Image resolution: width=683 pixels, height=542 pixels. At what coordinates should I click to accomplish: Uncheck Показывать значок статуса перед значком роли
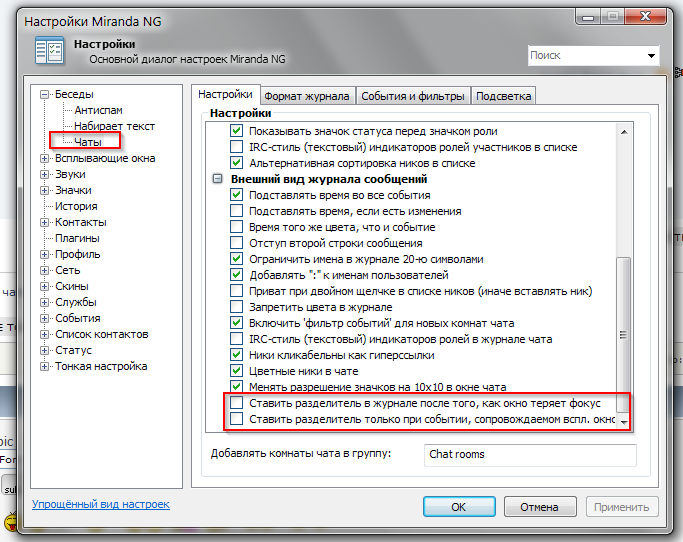(x=237, y=131)
